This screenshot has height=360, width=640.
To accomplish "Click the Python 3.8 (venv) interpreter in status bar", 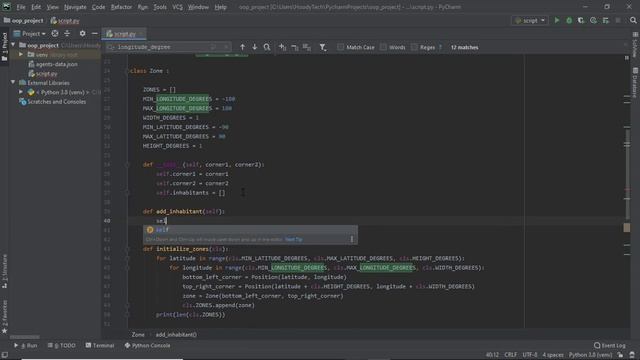I will (x=590, y=355).
